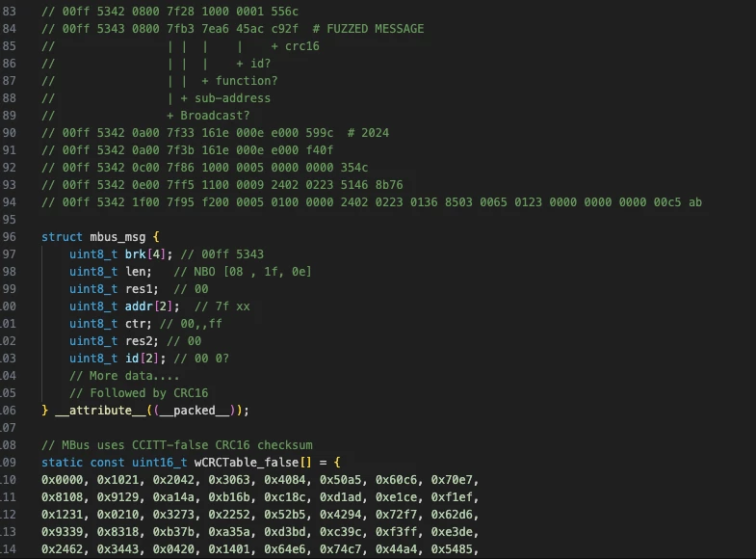Click line number 84 in the gutter
The width and height of the screenshot is (756, 559).
(8, 29)
